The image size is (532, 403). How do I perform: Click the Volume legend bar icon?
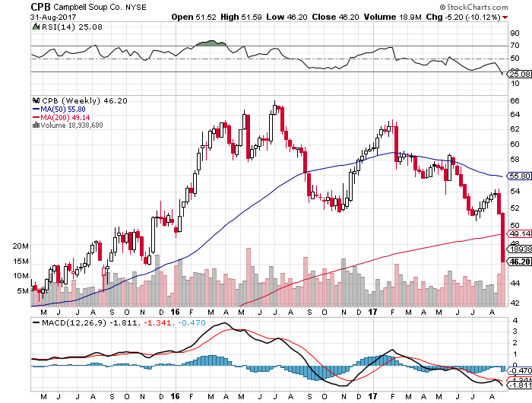(34, 125)
